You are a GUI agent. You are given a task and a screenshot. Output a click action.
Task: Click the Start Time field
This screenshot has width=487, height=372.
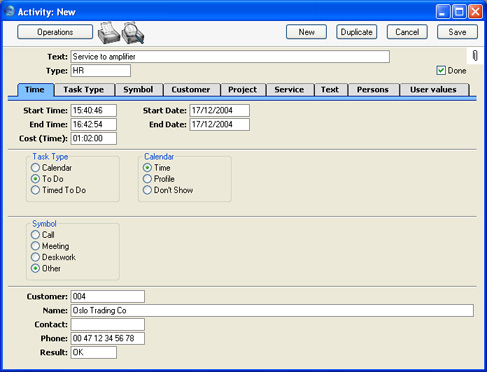tap(94, 110)
